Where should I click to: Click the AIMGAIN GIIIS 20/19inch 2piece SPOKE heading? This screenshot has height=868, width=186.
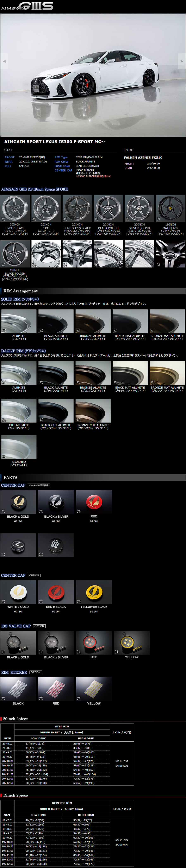[35, 189]
